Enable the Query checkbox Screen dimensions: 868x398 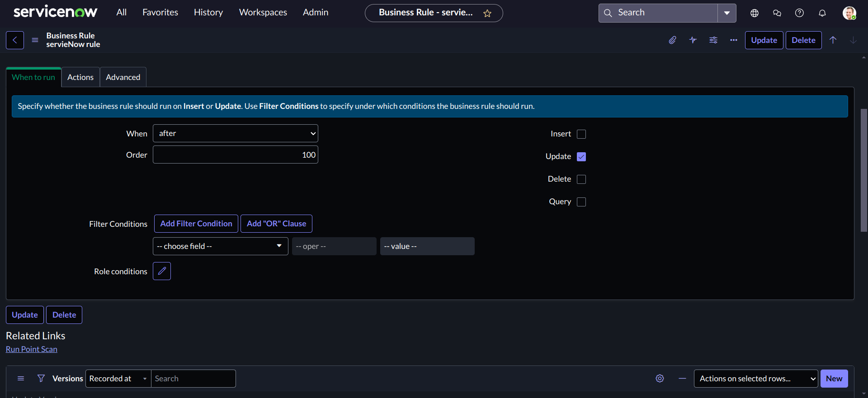(x=581, y=202)
